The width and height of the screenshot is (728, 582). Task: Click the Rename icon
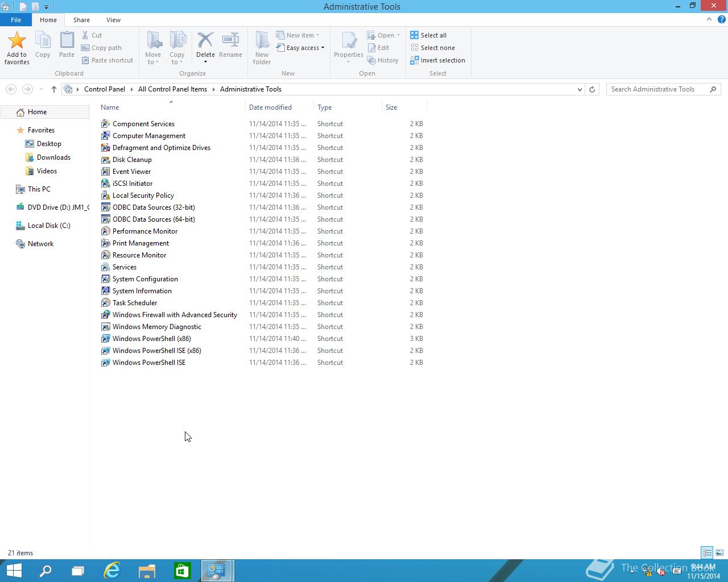point(230,40)
